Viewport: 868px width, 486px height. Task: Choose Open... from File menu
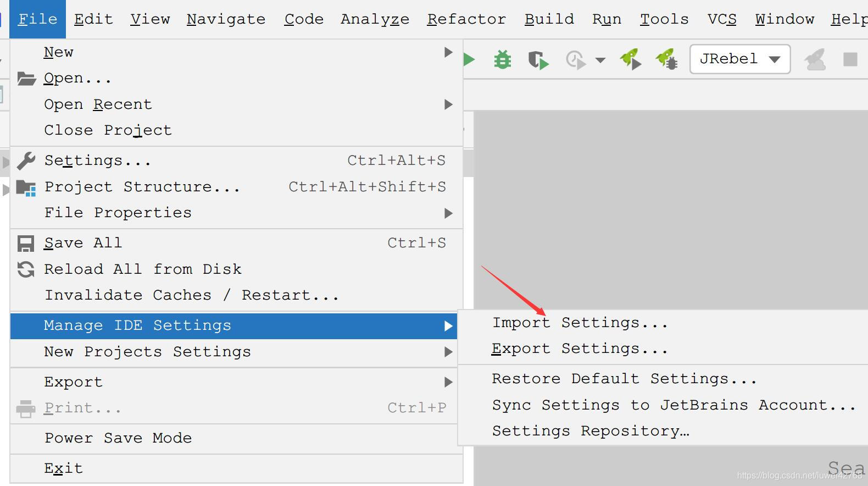click(236, 78)
